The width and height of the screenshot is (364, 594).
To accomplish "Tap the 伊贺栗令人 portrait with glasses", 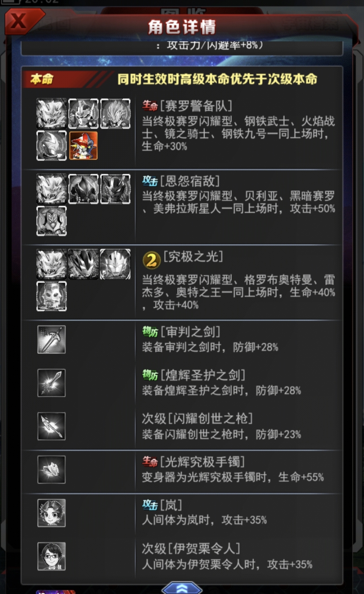I will click(x=52, y=557).
